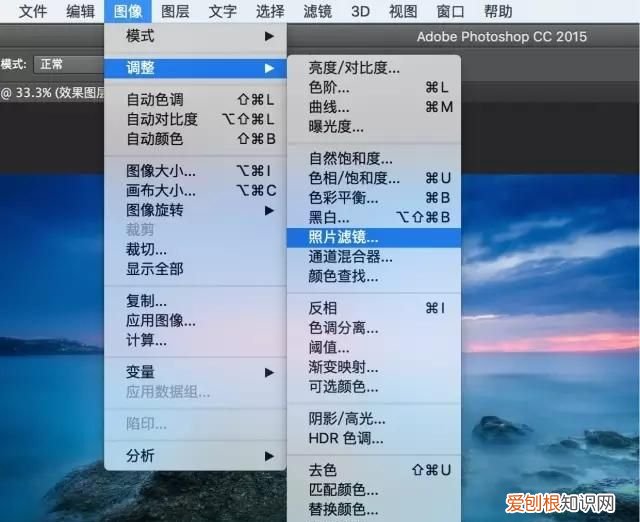
Task: Choose 自动对比度 from the menu
Action: pyautogui.click(x=196, y=119)
